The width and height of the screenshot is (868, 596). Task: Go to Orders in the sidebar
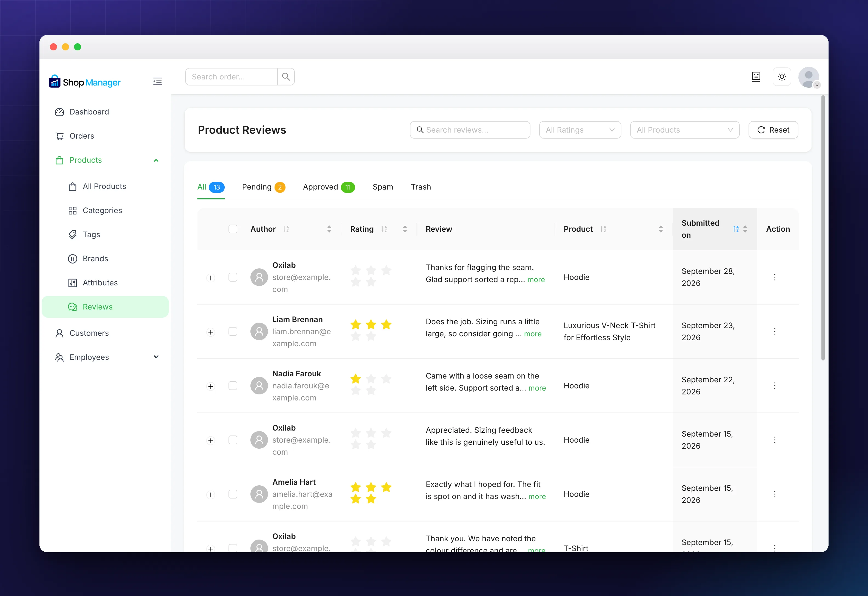point(105,136)
